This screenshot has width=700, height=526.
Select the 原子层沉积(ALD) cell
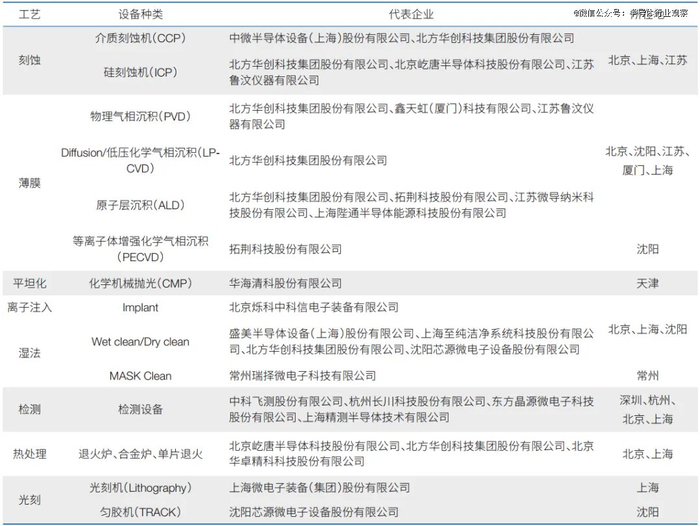[140, 205]
